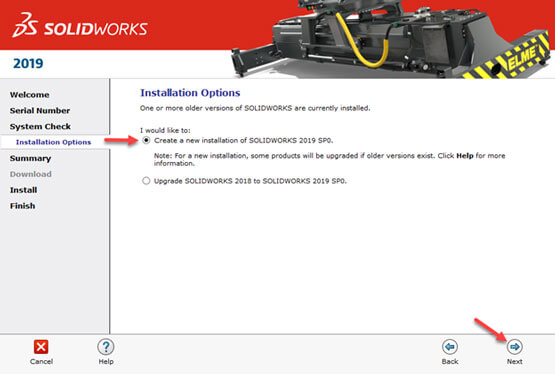Go to the Serial Number step
This screenshot has height=374, width=555.
coord(40,111)
